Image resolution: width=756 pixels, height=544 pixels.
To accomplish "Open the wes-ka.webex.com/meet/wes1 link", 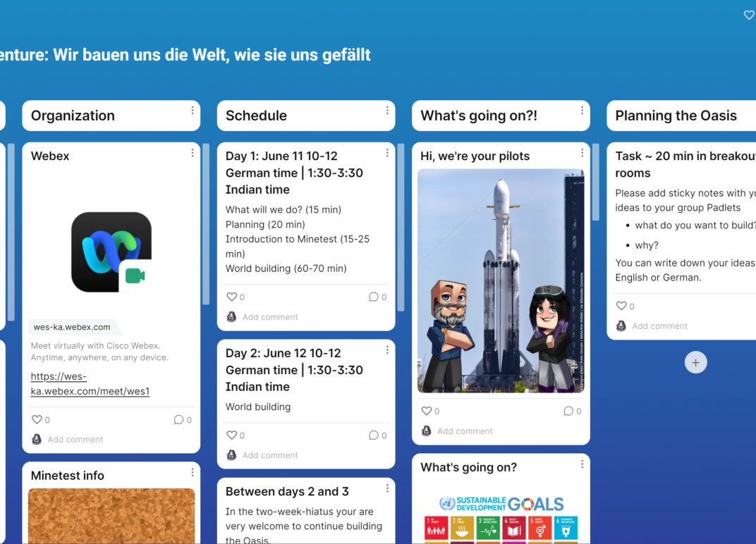I will click(x=90, y=384).
